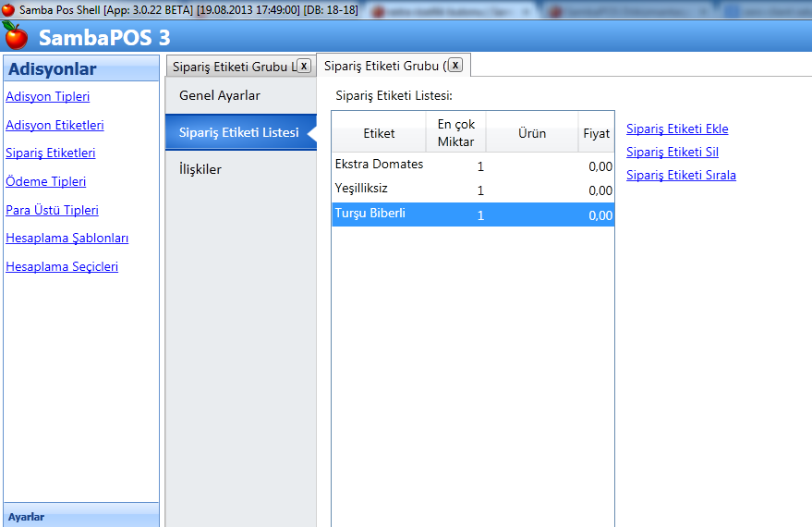Open Hesaplama Şablonları
This screenshot has width=812, height=527.
click(x=67, y=239)
